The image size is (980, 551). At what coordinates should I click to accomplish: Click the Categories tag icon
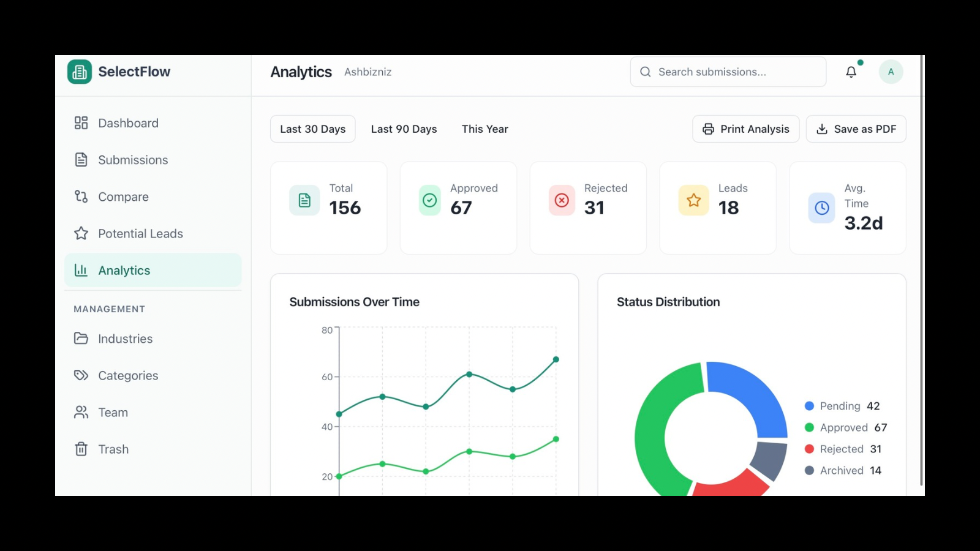(81, 375)
